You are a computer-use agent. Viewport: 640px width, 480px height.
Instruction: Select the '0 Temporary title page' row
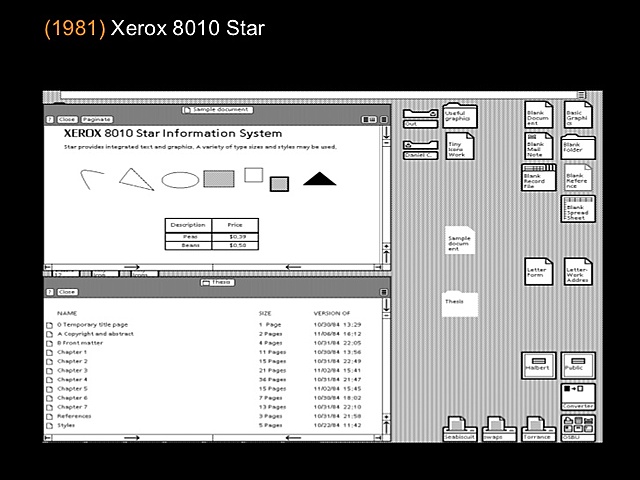pos(204,325)
